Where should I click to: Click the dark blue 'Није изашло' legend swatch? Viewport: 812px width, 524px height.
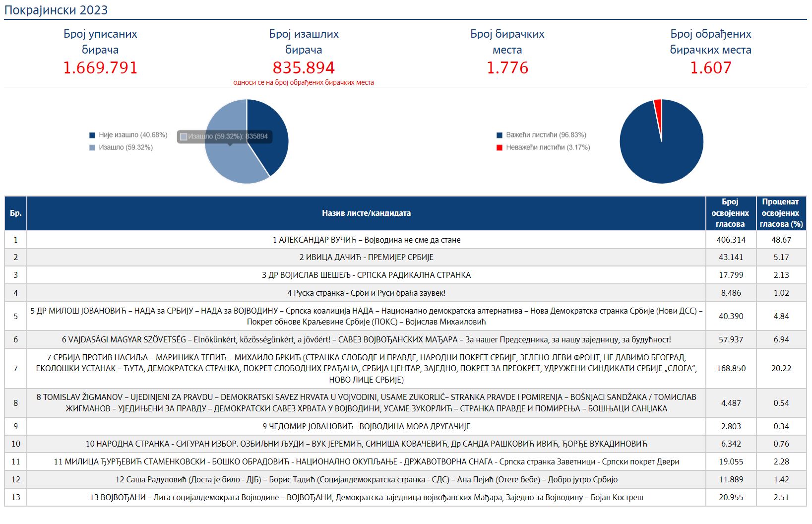point(92,135)
